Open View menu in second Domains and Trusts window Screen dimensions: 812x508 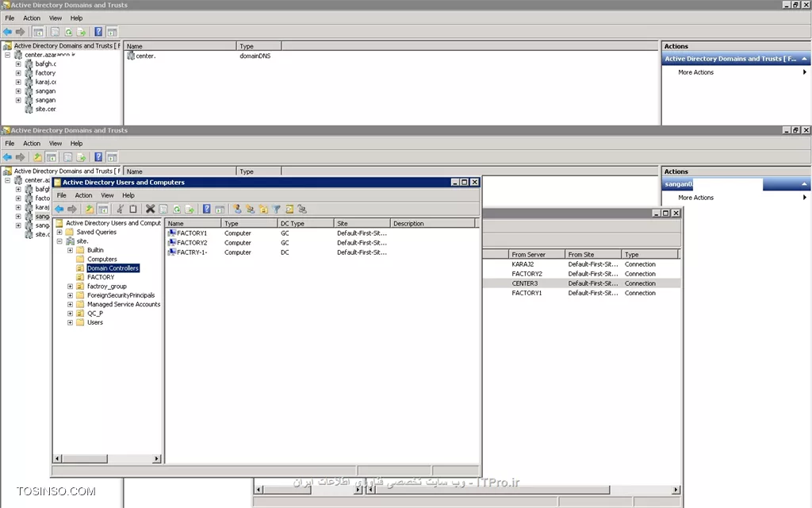pos(56,144)
